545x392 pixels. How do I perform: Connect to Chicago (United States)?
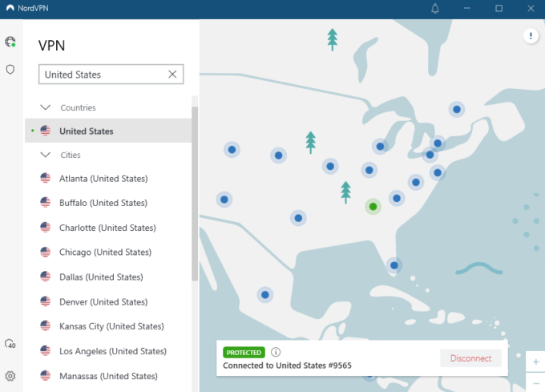pyautogui.click(x=108, y=252)
